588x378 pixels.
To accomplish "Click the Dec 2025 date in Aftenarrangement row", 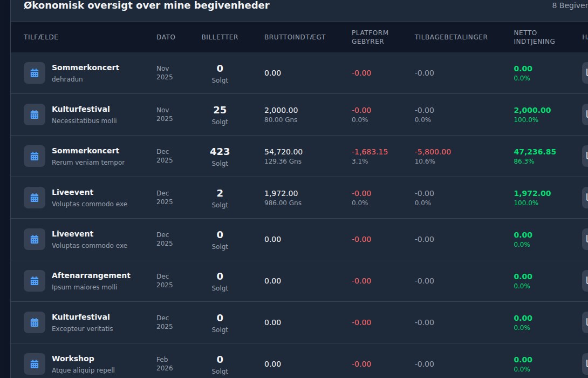I will 165,281.
